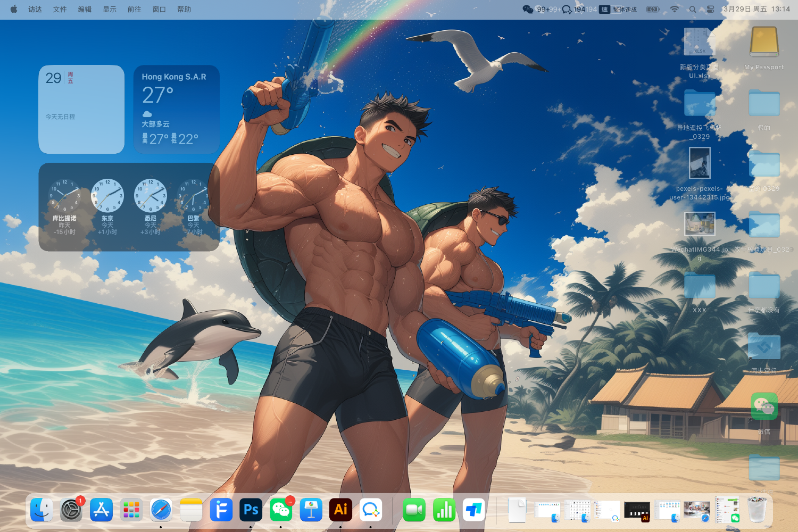Image resolution: width=798 pixels, height=532 pixels.
Task: Click the Hong Kong weather widget
Action: click(176, 110)
